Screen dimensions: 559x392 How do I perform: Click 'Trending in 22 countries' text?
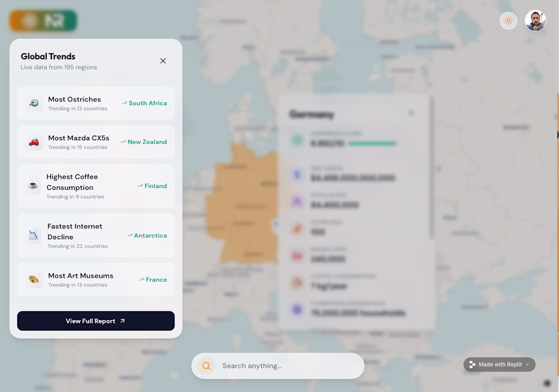(x=78, y=246)
